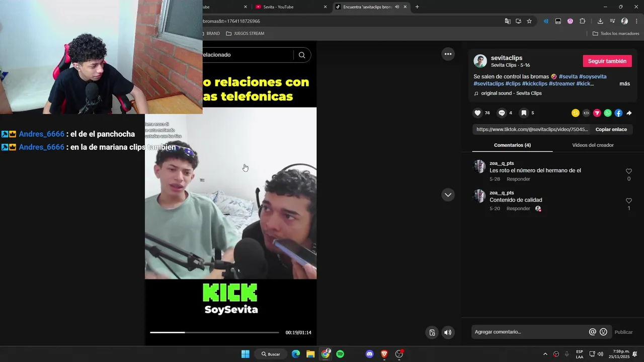The height and width of the screenshot is (362, 644).
Task: Click the taskbar Buscar search box
Action: (x=271, y=354)
